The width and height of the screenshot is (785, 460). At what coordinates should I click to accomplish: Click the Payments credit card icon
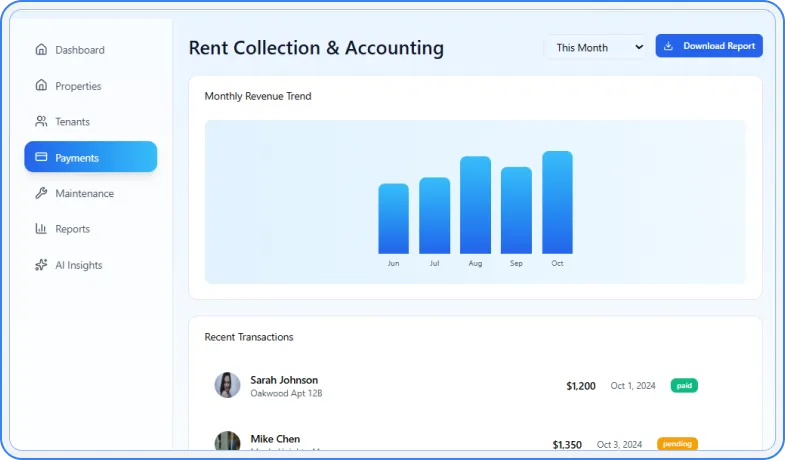[41, 158]
